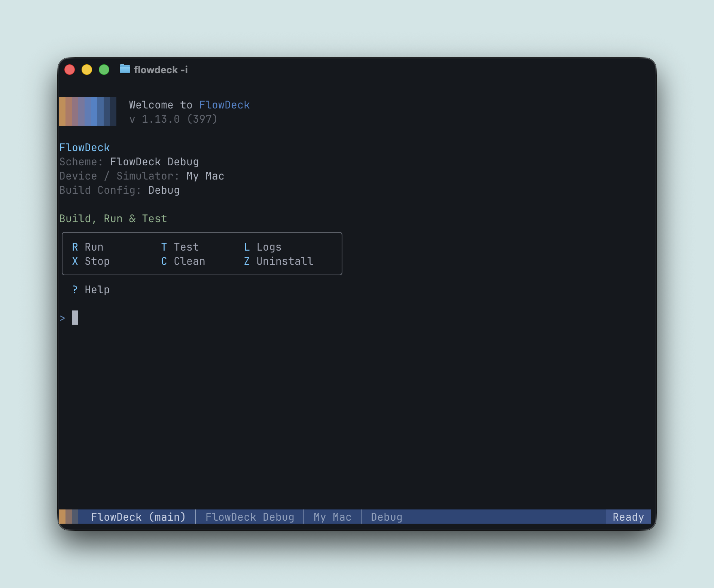Image resolution: width=714 pixels, height=588 pixels.
Task: Select the R Run command
Action: pyautogui.click(x=89, y=246)
